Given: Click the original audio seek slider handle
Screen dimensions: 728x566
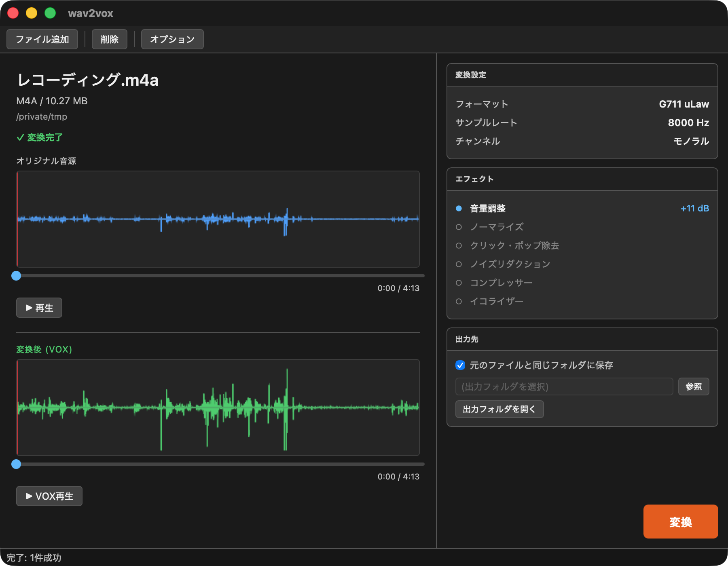Looking at the screenshot, I should [16, 276].
